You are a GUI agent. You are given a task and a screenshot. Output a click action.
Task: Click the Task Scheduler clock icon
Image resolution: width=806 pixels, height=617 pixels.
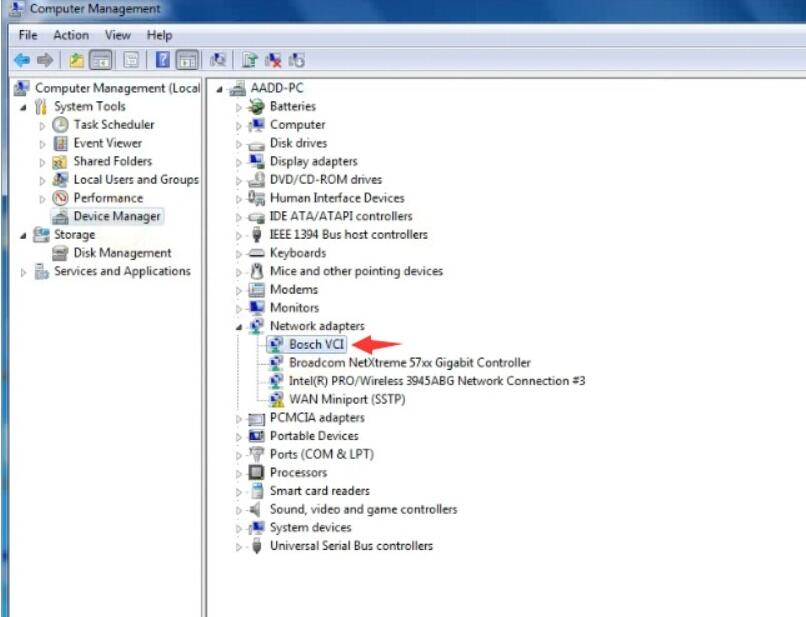tap(60, 124)
